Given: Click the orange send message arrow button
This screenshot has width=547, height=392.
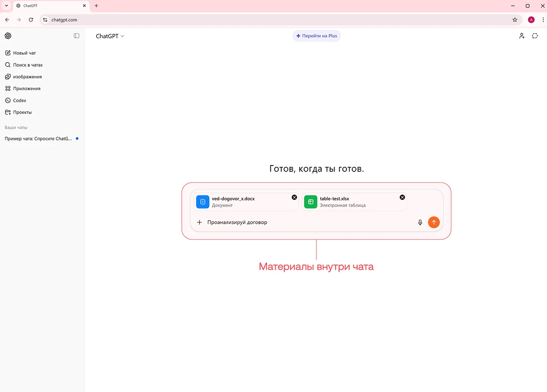Looking at the screenshot, I should [433, 222].
